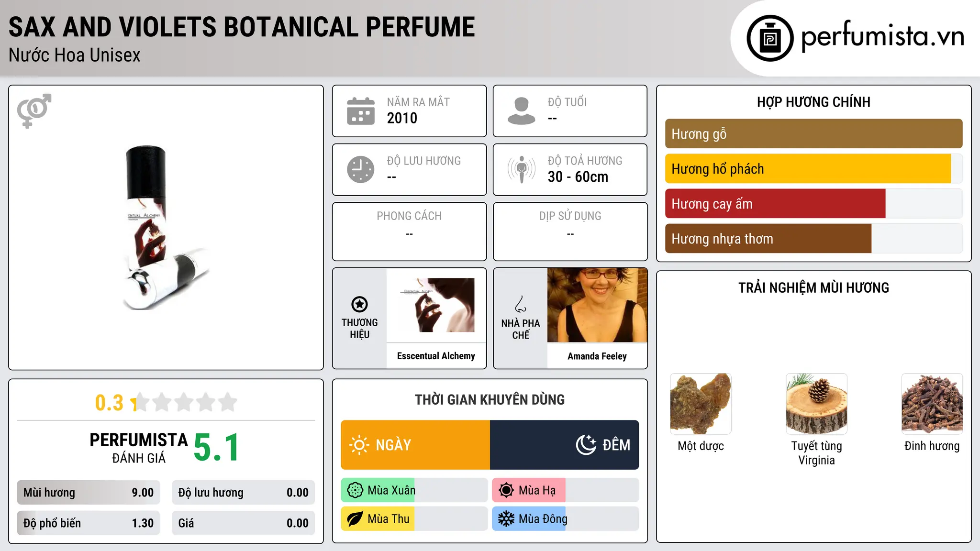The width and height of the screenshot is (980, 551).
Task: Click the Một dược note image
Action: [x=701, y=404]
